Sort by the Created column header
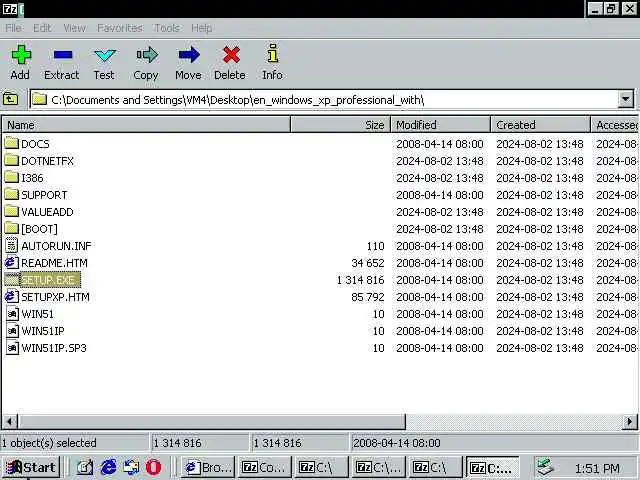This screenshot has width=640, height=480. pos(541,124)
